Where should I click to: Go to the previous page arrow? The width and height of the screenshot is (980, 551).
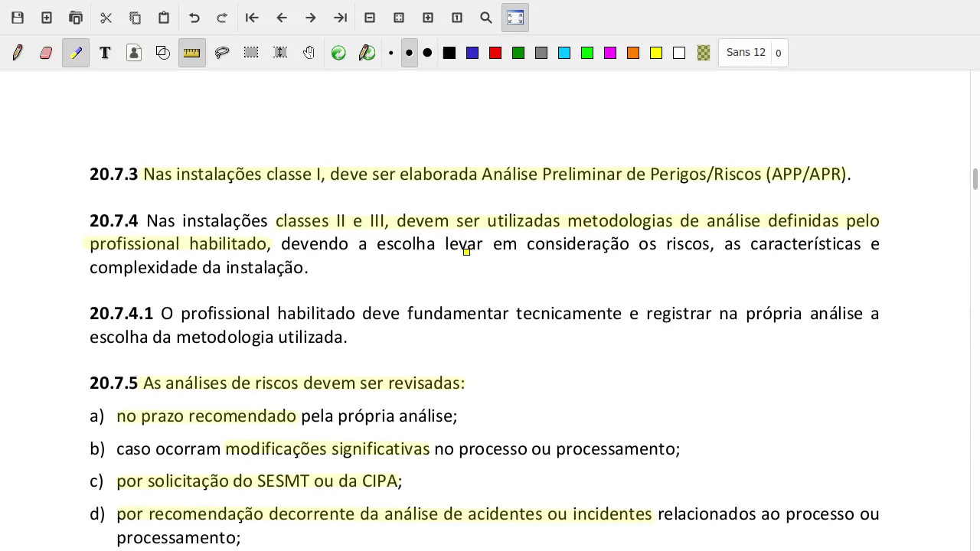[x=281, y=18]
